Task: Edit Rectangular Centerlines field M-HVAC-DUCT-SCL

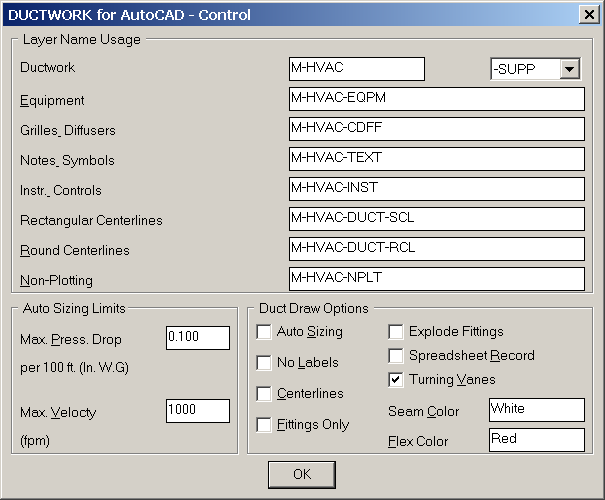Action: tap(437, 219)
